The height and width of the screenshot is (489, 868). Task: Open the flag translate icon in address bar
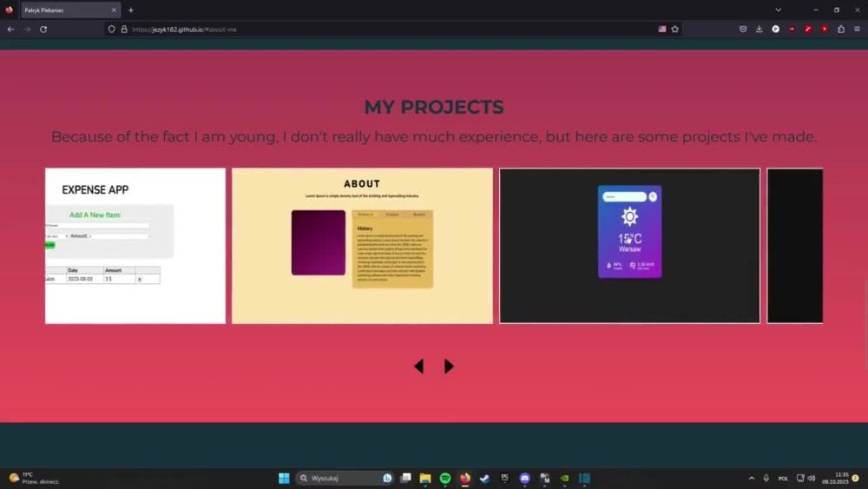[662, 29]
